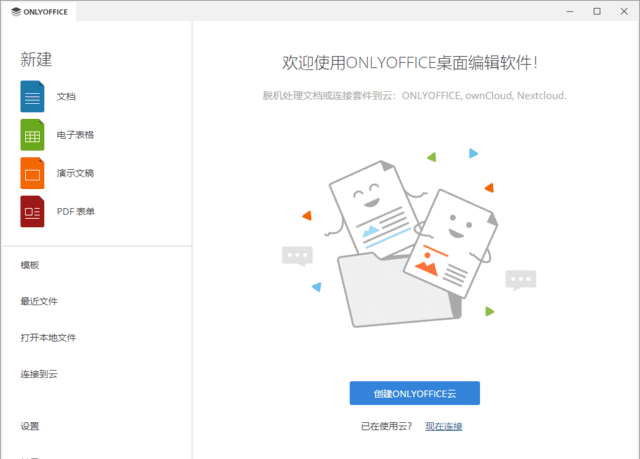Click the 创建ONLYOFFICE云 button
This screenshot has height=459, width=640.
tap(415, 393)
